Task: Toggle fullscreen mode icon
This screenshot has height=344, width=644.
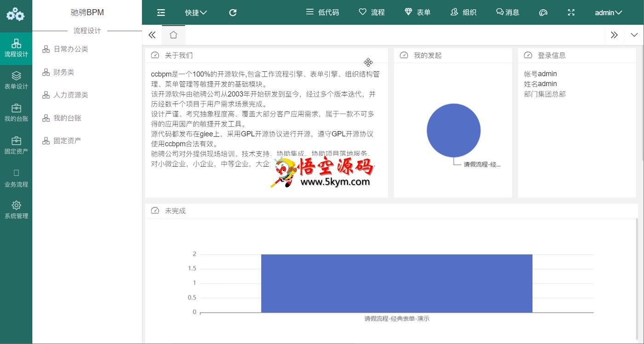Action: tap(571, 12)
